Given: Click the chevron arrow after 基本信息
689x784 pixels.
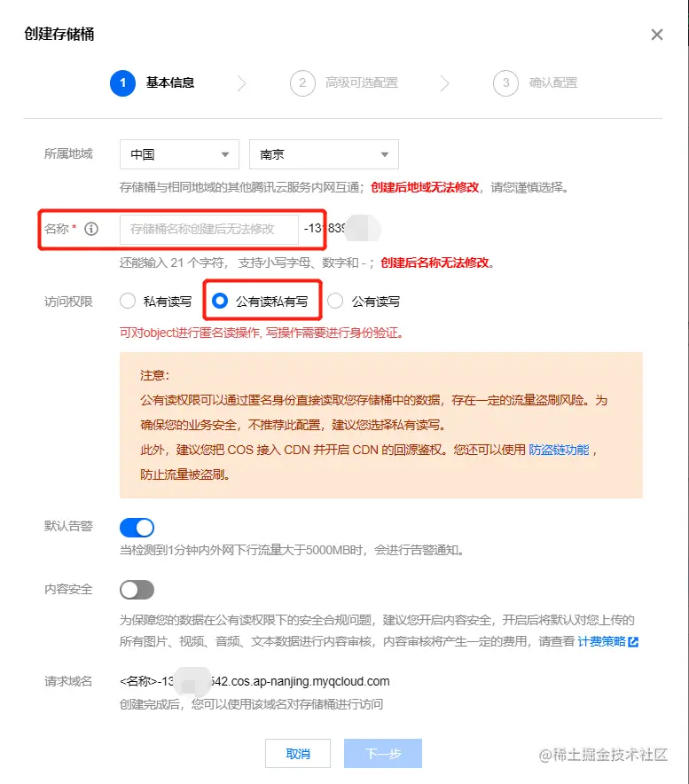Looking at the screenshot, I should (x=242, y=83).
